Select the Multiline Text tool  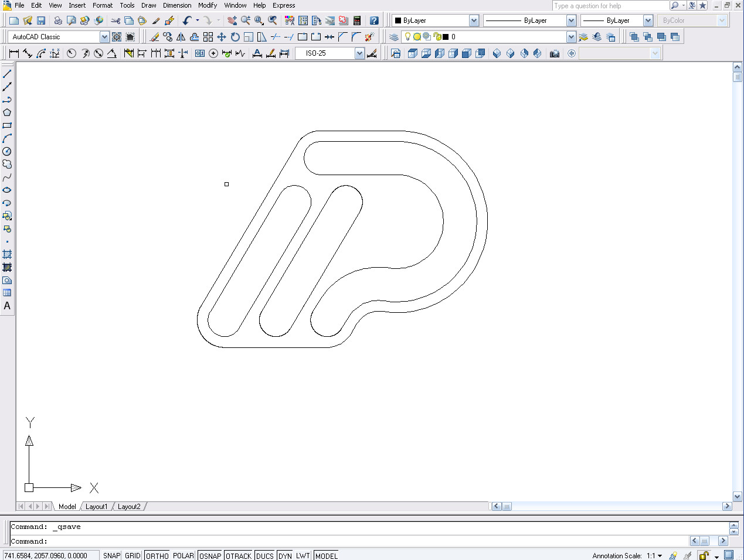coord(7,306)
